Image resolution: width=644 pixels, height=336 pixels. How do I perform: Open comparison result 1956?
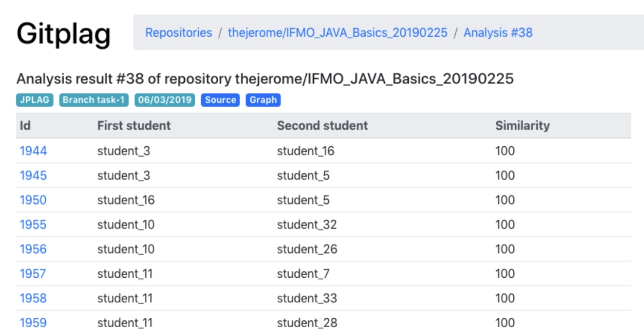33,249
